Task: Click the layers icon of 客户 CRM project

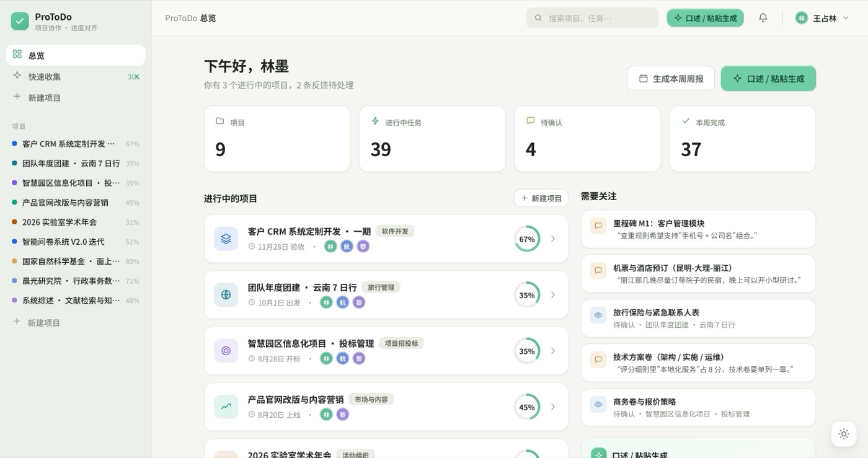Action: coord(226,239)
